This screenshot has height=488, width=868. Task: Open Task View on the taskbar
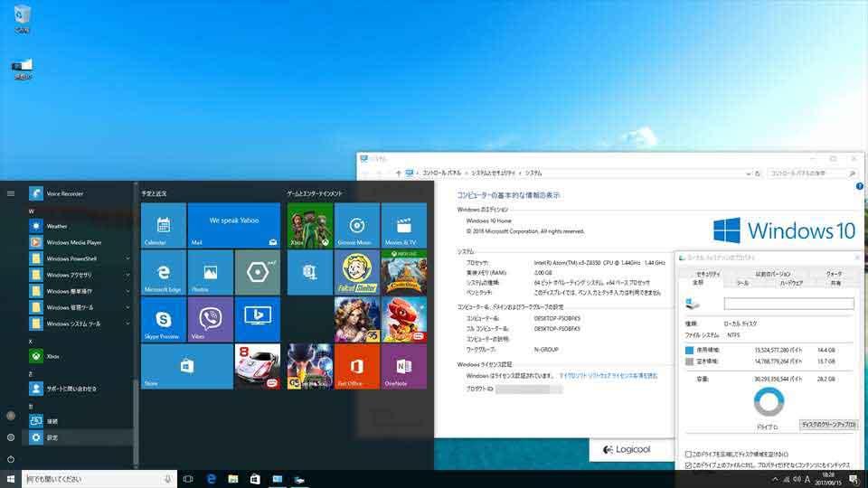(188, 479)
